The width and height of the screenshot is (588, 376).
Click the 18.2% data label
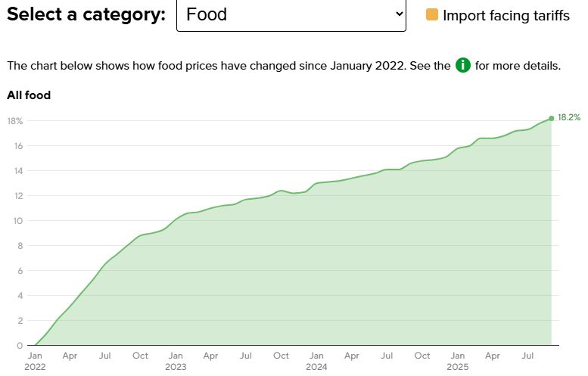[569, 117]
